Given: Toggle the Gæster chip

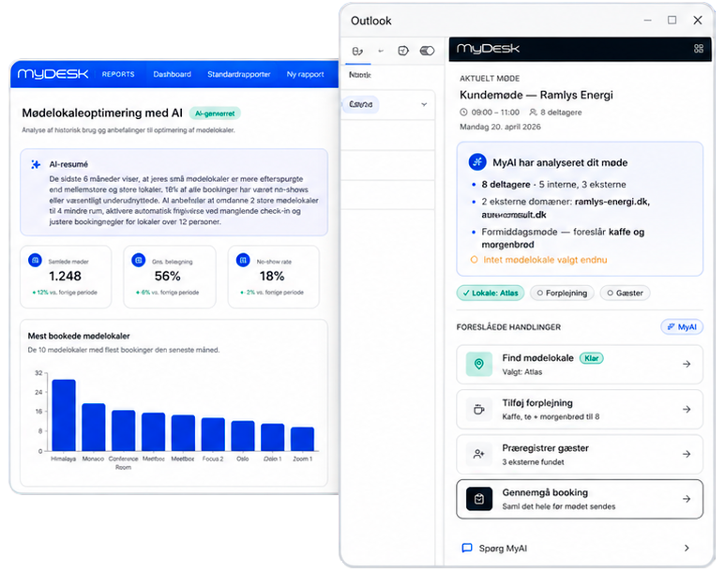Looking at the screenshot, I should tap(625, 294).
